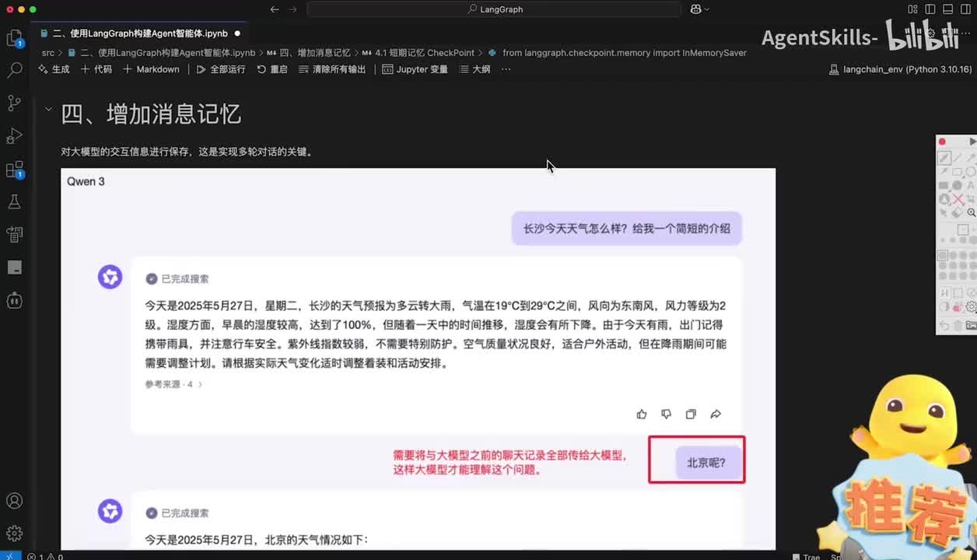The image size is (977, 560).
Task: Open the Accounts icon in activity bar
Action: 14,501
